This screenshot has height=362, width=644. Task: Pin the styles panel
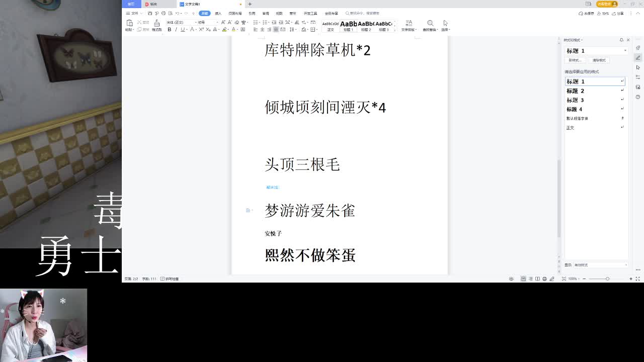click(621, 40)
